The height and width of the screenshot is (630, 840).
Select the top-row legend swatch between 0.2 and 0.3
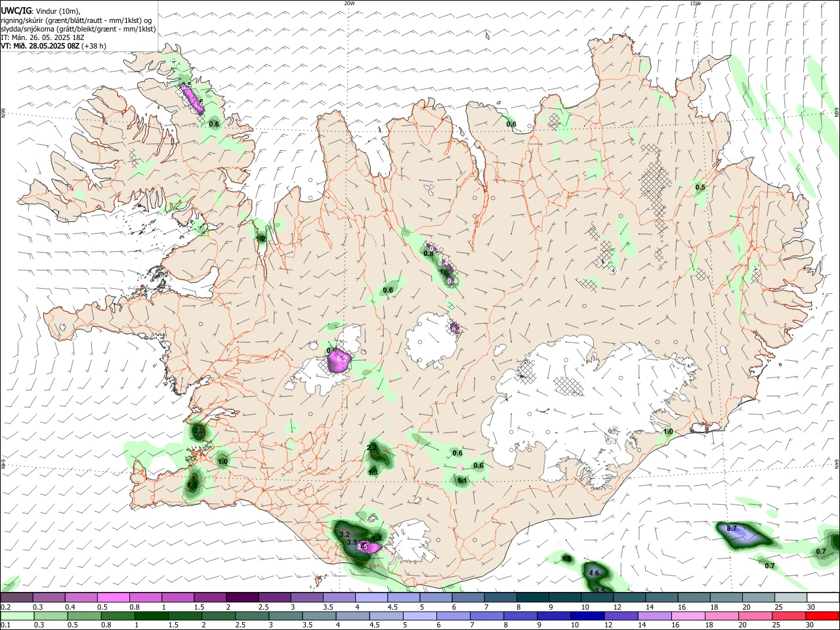pyautogui.click(x=16, y=597)
